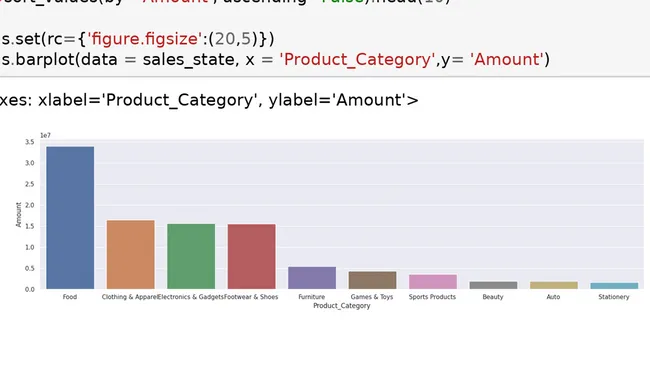Image resolution: width=650 pixels, height=366 pixels.
Task: Click the orange Clothing & Apparel bar
Action: (131, 255)
